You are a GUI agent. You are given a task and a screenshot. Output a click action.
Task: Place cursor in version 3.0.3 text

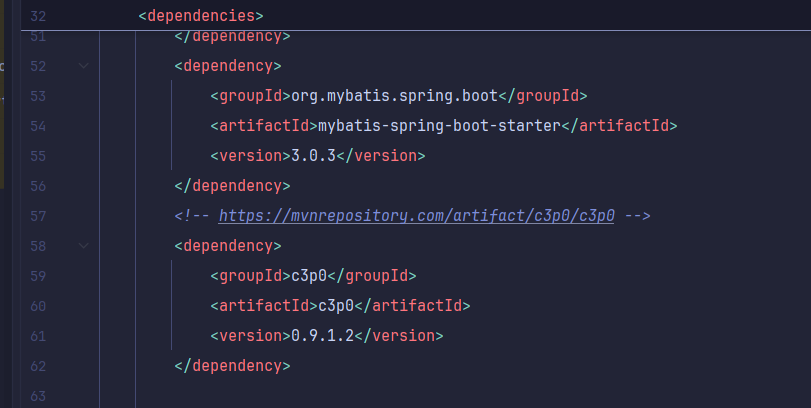pyautogui.click(x=313, y=156)
